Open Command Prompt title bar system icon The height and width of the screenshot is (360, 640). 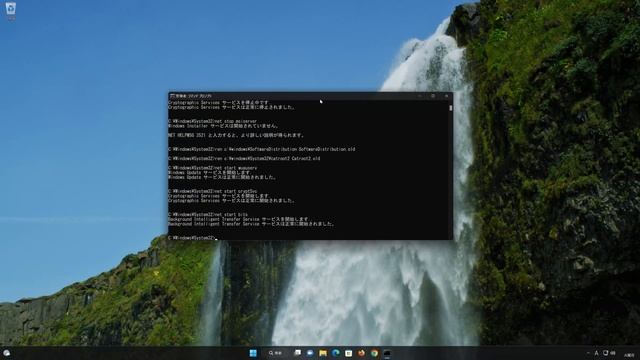point(172,96)
